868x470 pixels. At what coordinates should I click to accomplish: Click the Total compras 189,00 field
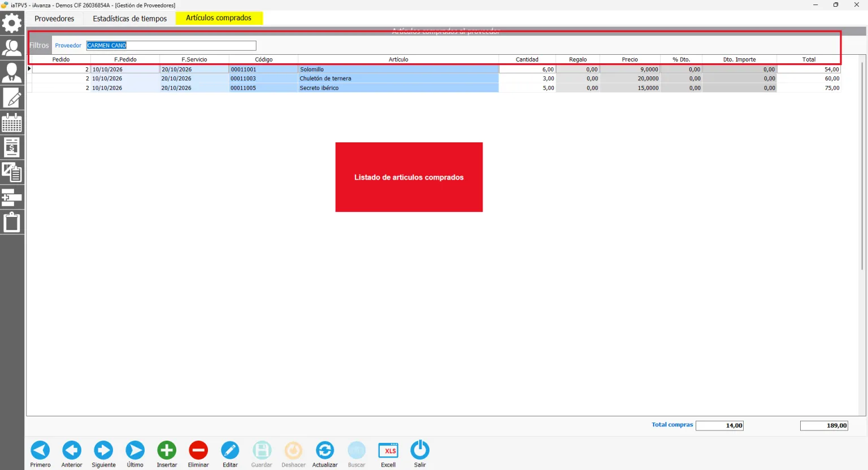(824, 426)
